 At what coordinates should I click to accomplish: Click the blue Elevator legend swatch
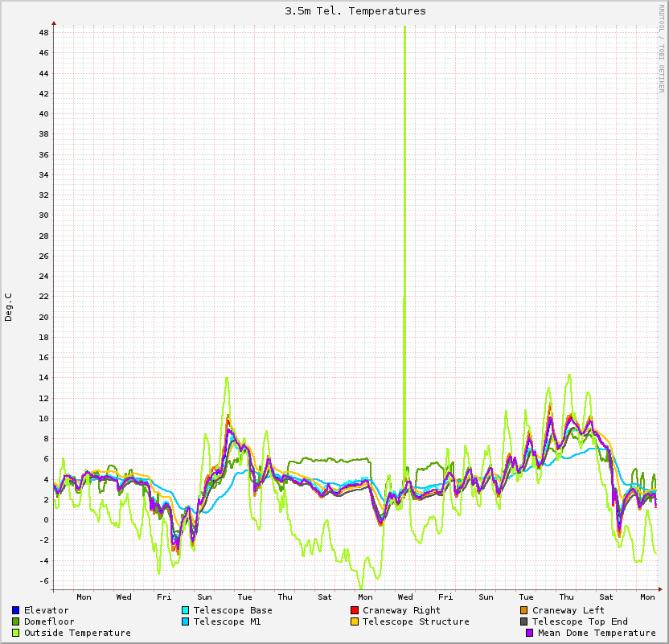point(16,610)
